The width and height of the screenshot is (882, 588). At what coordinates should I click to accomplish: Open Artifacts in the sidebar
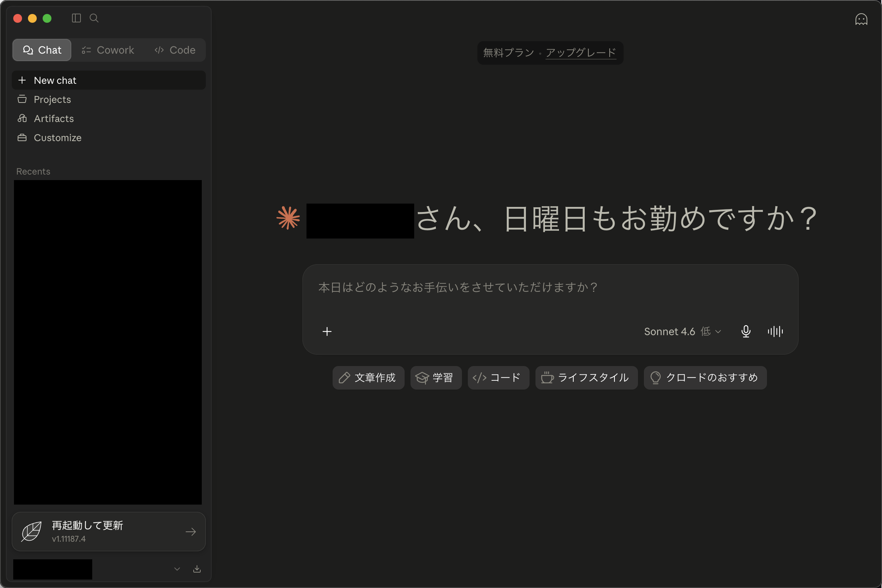coord(109,118)
